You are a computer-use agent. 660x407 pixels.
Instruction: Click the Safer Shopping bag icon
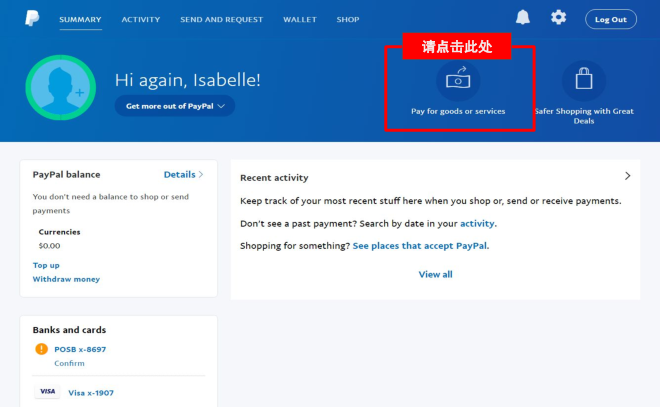point(583,81)
